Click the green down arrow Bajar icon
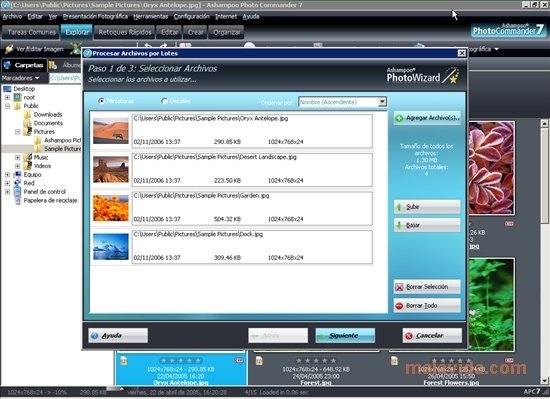The width and height of the screenshot is (550, 399). tap(399, 225)
